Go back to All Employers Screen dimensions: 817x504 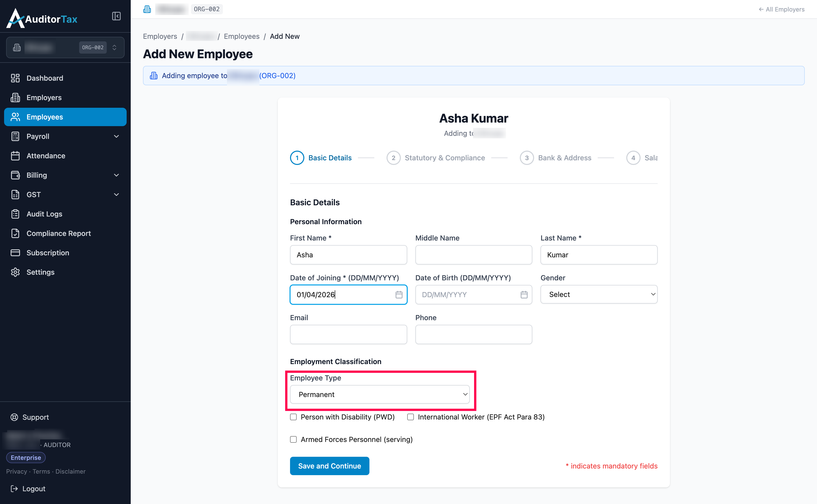tap(781, 9)
